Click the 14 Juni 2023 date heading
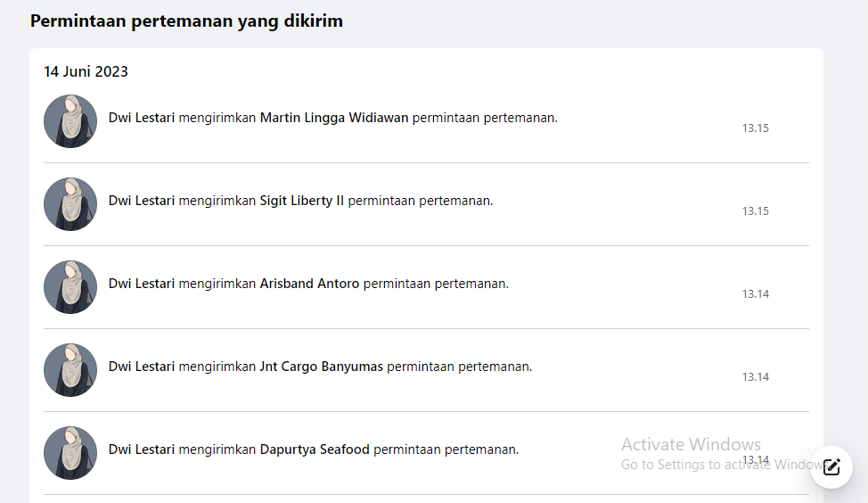The height and width of the screenshot is (503, 868). tap(86, 71)
